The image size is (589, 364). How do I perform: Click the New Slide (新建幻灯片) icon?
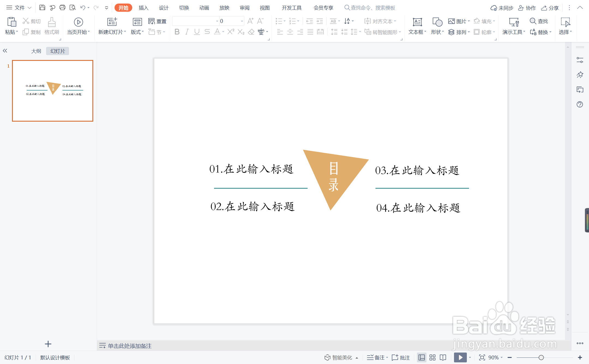[112, 22]
